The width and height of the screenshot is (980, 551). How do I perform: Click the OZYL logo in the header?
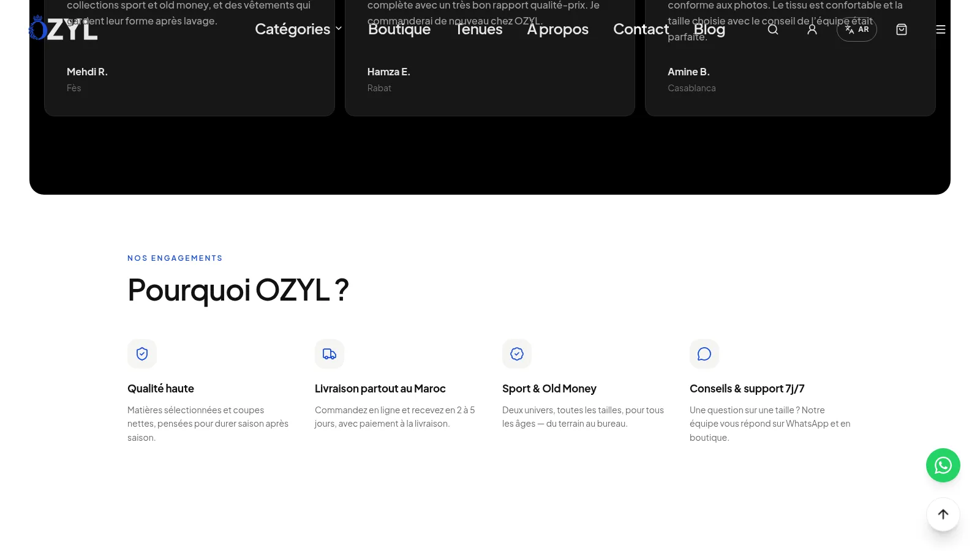pos(63,28)
